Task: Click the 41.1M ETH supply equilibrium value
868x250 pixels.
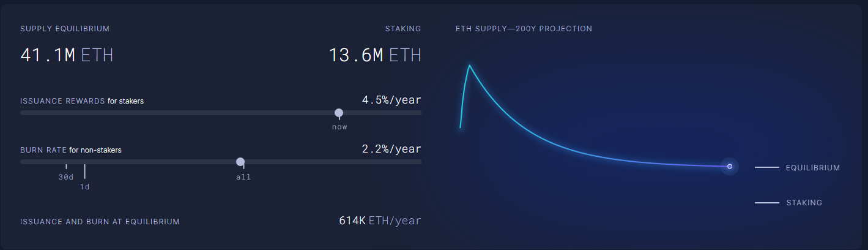Action: [67, 55]
